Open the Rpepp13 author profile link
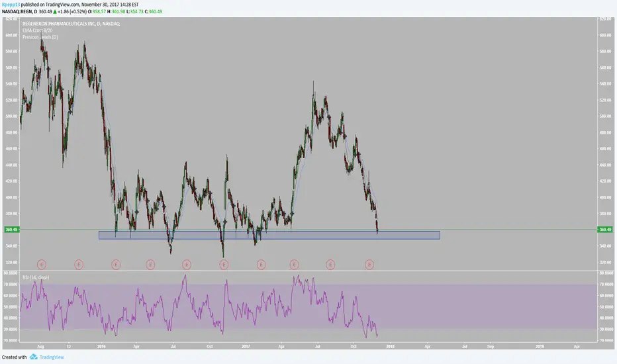This screenshot has width=617, height=364. click(11, 5)
